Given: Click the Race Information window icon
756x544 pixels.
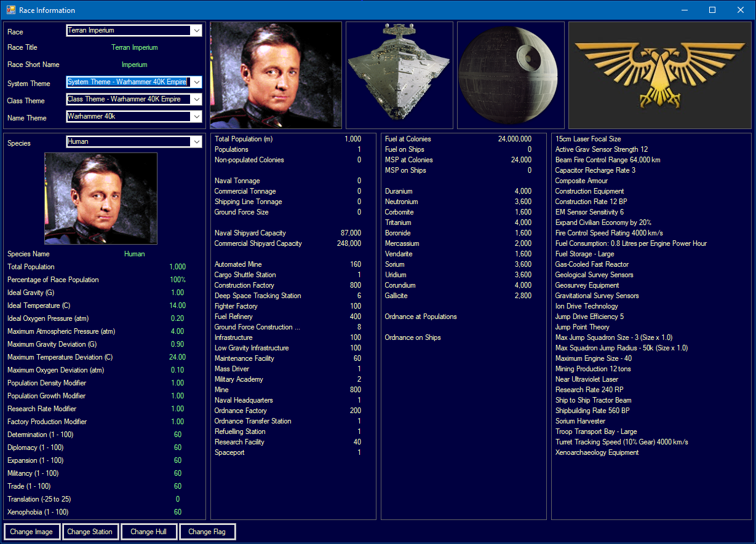Looking at the screenshot, I should [x=10, y=10].
